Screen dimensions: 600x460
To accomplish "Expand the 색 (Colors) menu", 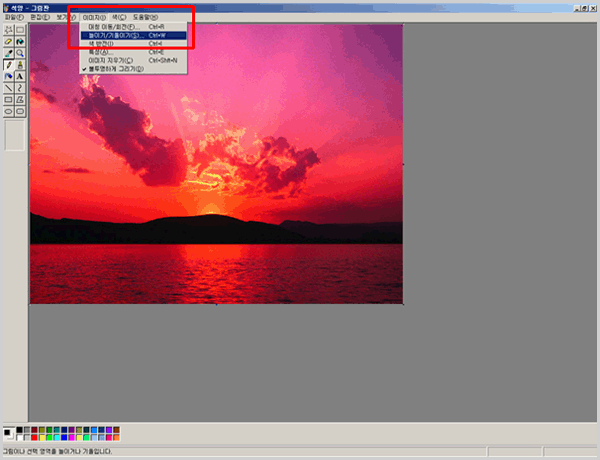I will pos(119,18).
